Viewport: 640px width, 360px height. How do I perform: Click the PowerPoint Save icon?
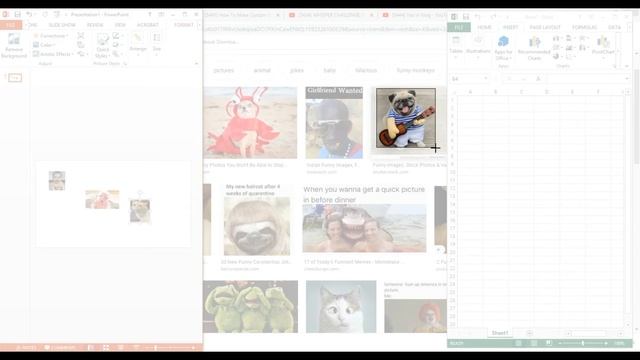[x=18, y=14]
